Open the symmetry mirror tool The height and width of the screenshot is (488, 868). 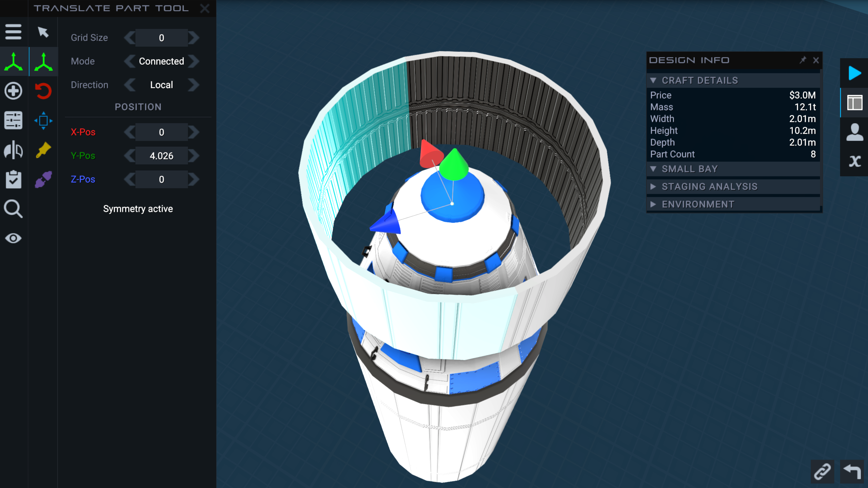tap(13, 150)
